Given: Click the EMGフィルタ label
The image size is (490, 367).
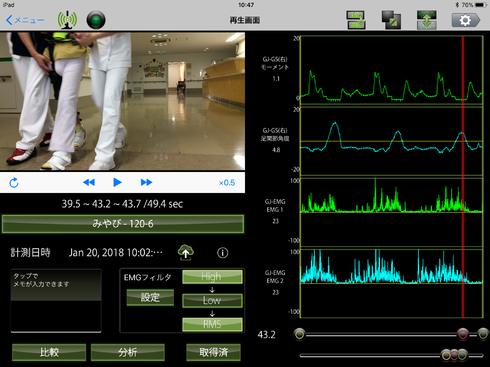Looking at the screenshot, I should click(x=147, y=277).
